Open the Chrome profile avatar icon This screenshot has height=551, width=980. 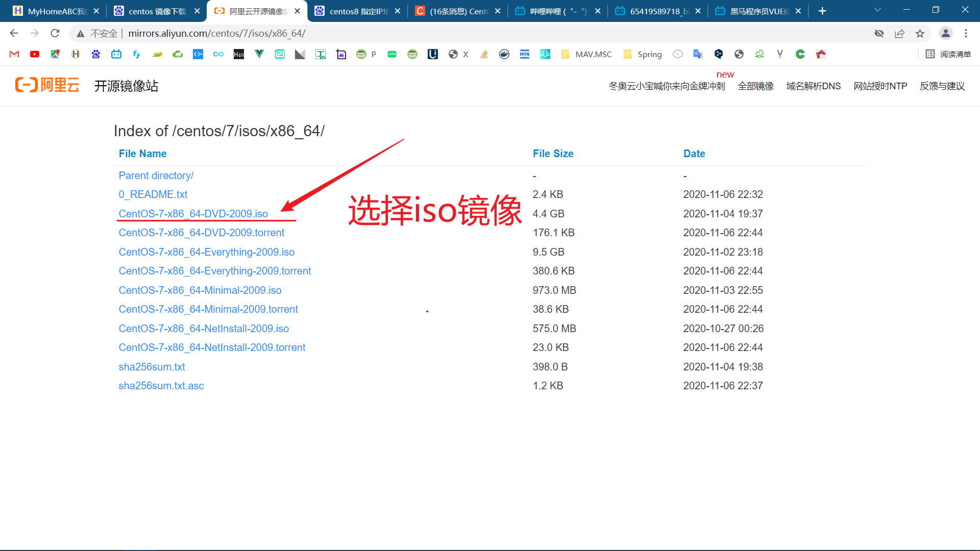pos(945,33)
